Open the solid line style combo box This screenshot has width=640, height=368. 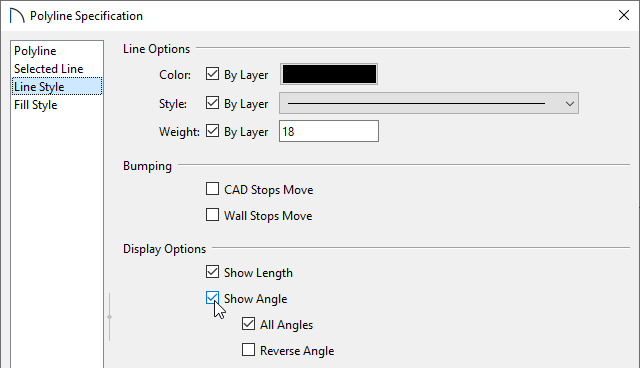[429, 103]
